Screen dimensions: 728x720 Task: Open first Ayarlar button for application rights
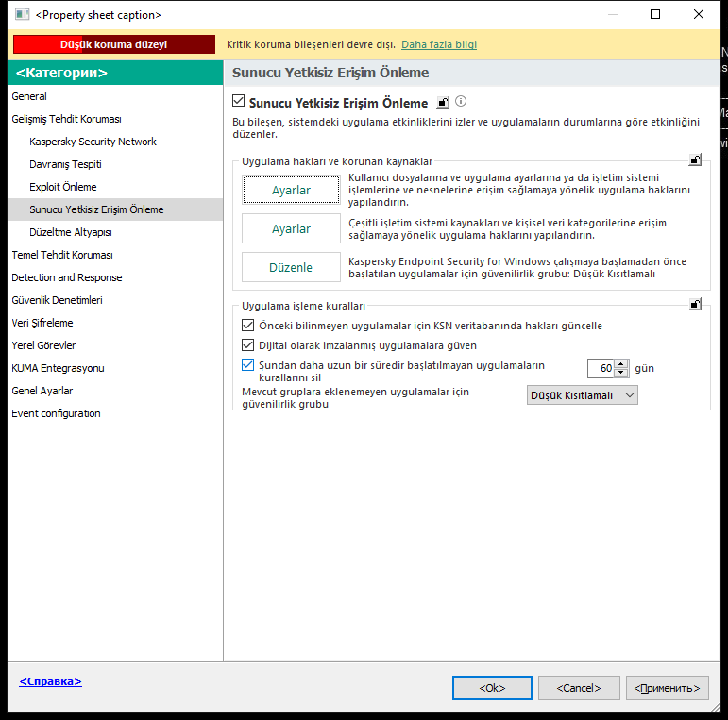(291, 190)
